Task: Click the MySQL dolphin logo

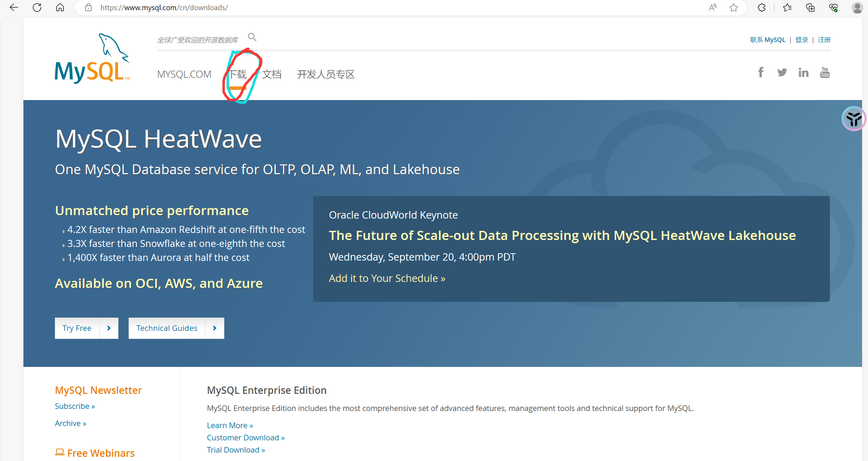Action: pyautogui.click(x=92, y=58)
